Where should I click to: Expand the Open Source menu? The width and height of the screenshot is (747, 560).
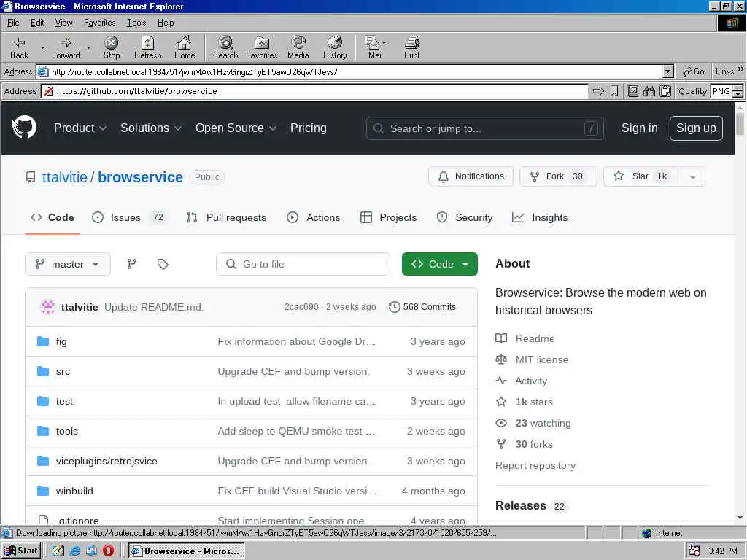236,128
